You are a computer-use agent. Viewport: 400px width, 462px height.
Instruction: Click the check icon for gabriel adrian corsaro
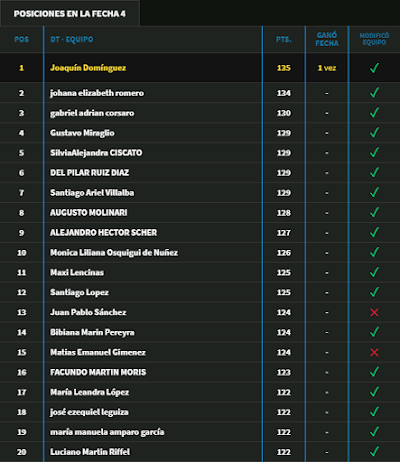tap(374, 112)
